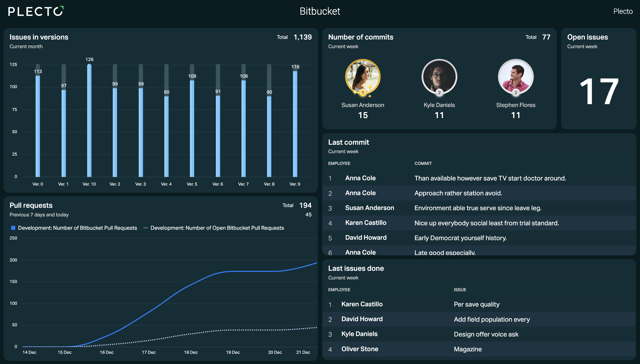Click the Bitbucket dashboard title
640x364 pixels.
pos(320,11)
